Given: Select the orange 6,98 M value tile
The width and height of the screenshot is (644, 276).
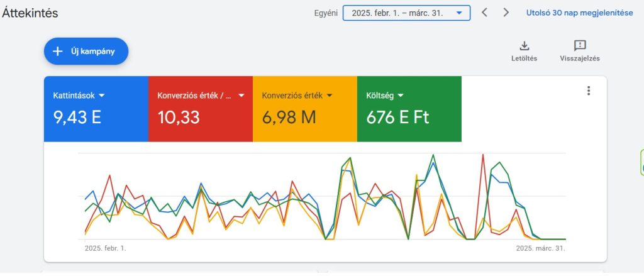Looking at the screenshot, I should click(304, 117).
